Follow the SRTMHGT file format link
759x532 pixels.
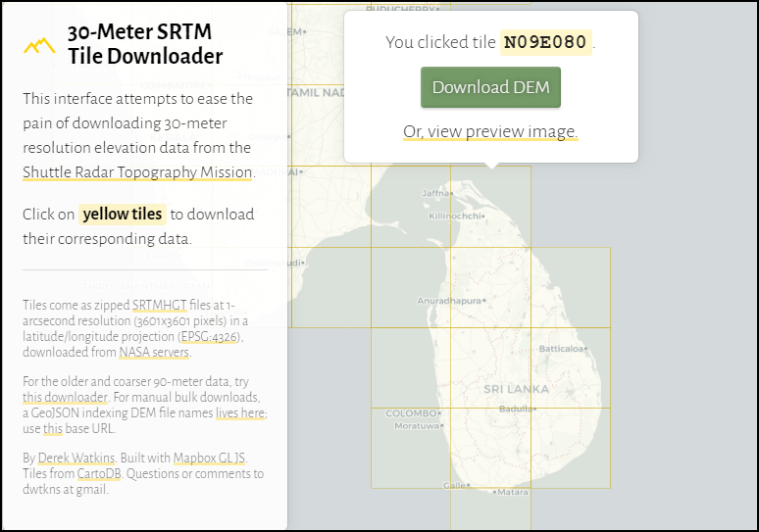point(160,306)
